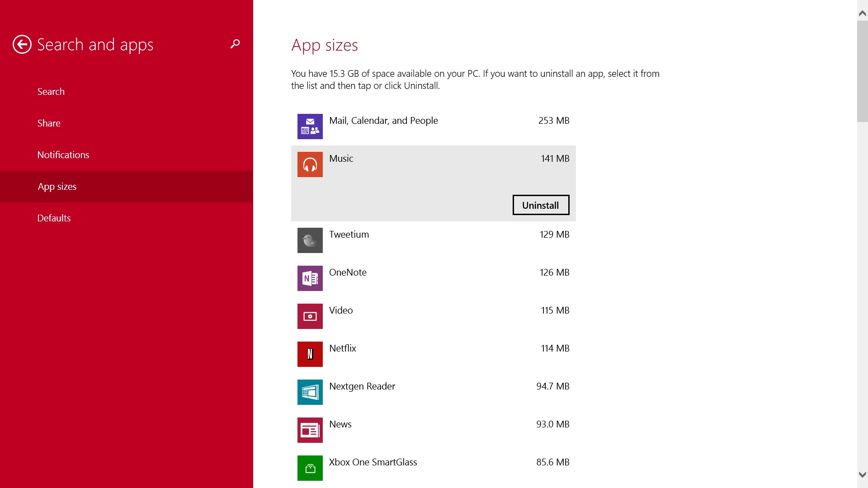The width and height of the screenshot is (868, 488).
Task: Click the 253 MB size value
Action: point(554,121)
